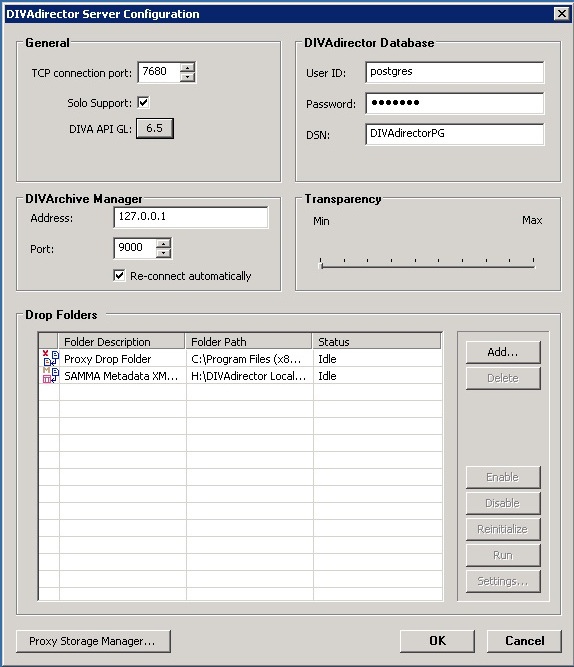Decrease DIVArchive Manager port with down arrow
The width and height of the screenshot is (574, 667).
[163, 253]
